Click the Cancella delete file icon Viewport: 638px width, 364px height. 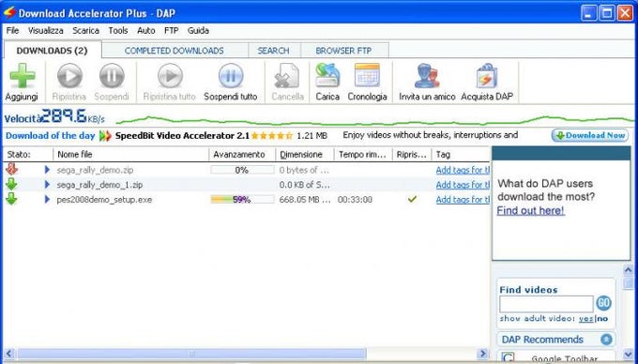pos(287,76)
